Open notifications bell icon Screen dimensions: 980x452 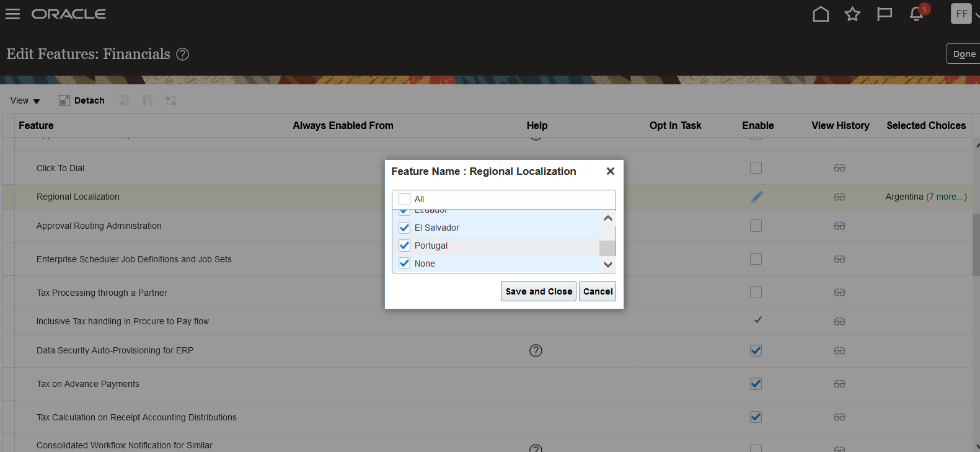(x=916, y=14)
